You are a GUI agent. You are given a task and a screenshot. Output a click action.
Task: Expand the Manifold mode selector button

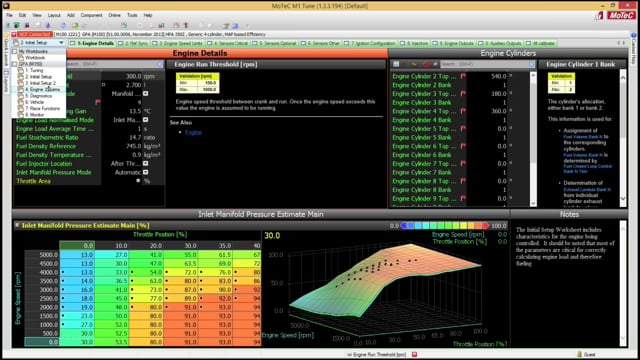click(x=145, y=93)
